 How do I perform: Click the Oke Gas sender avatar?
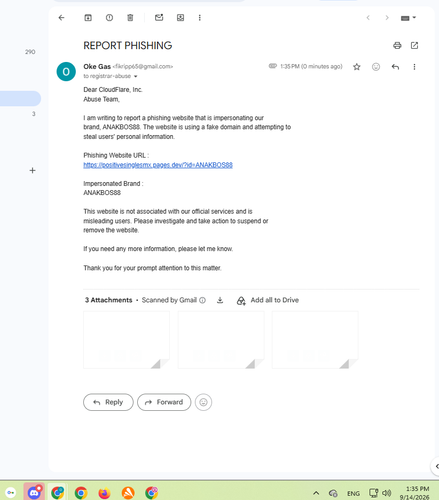coord(66,71)
